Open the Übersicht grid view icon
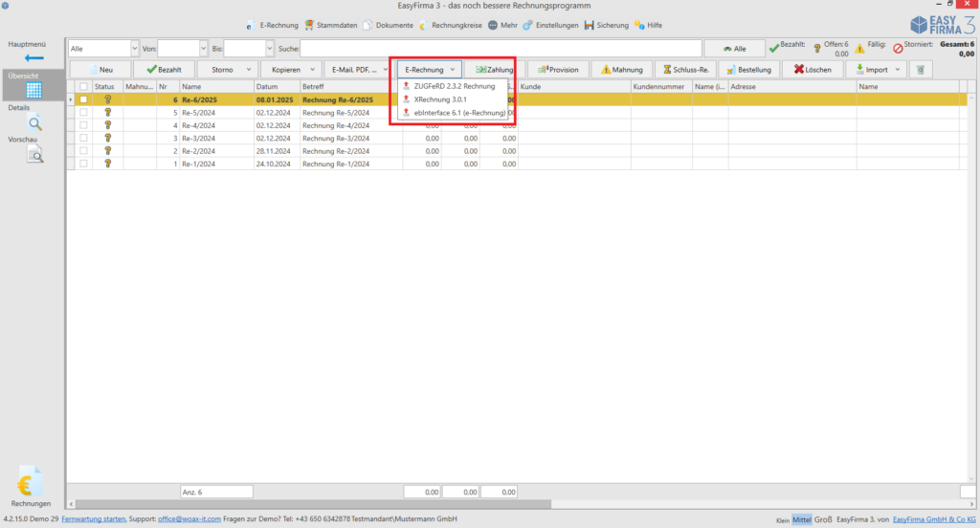The width and height of the screenshot is (980, 528). click(33, 90)
